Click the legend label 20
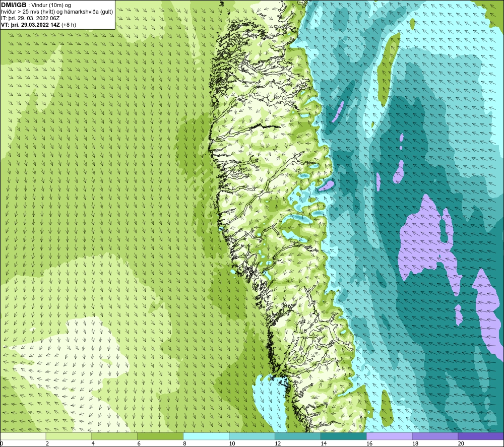 (x=461, y=443)
